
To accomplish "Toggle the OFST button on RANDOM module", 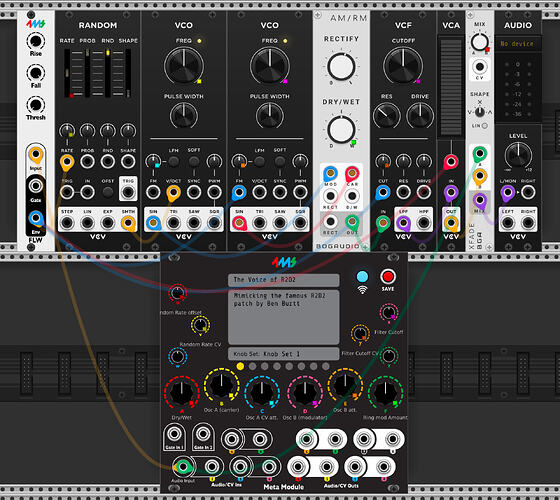I will [x=108, y=192].
